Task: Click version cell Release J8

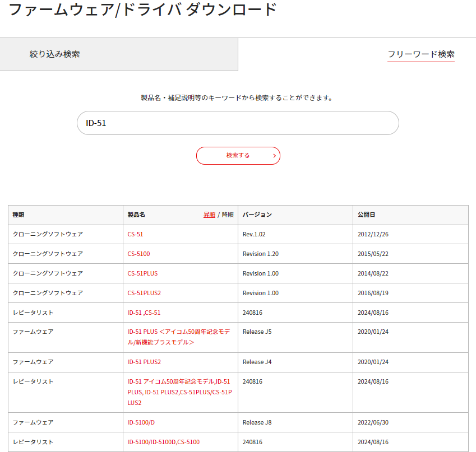Action: 257,422
